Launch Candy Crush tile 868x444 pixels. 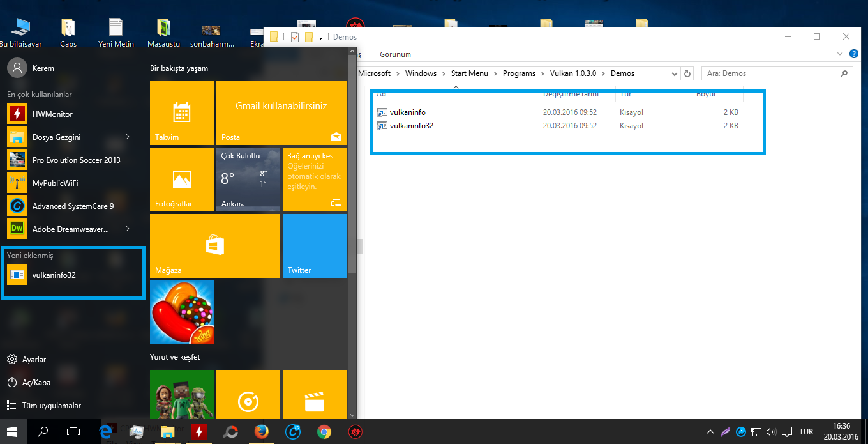click(x=182, y=312)
